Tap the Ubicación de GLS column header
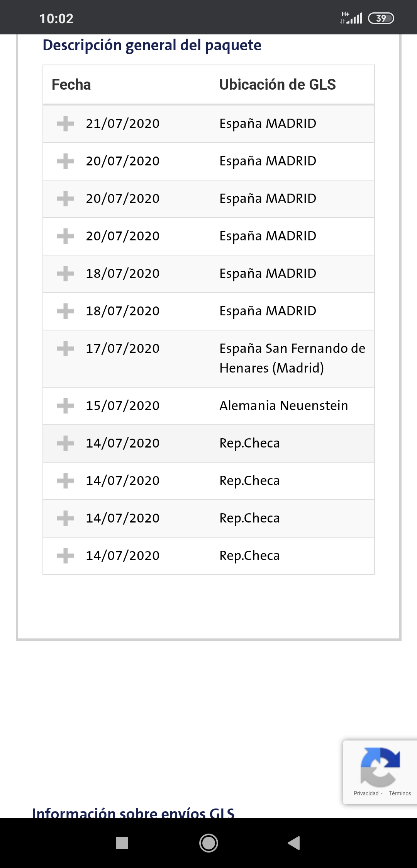Screen dimensions: 417x868 pyautogui.click(x=278, y=85)
